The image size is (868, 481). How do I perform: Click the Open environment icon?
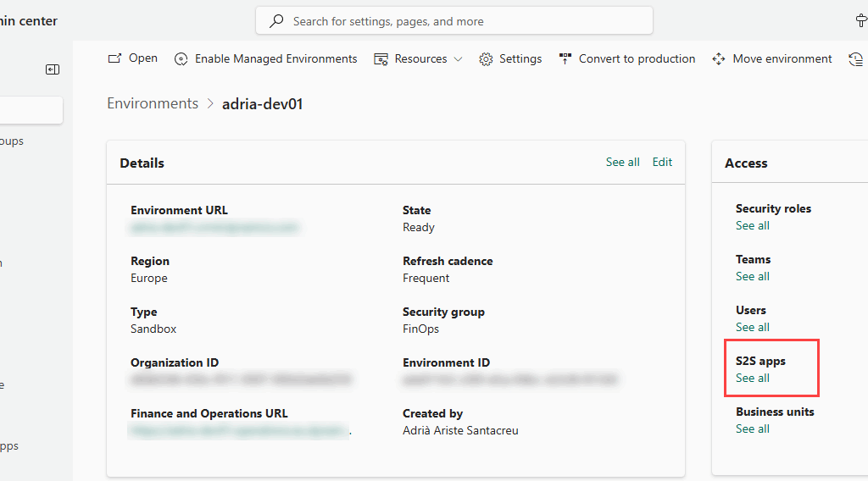coord(114,58)
